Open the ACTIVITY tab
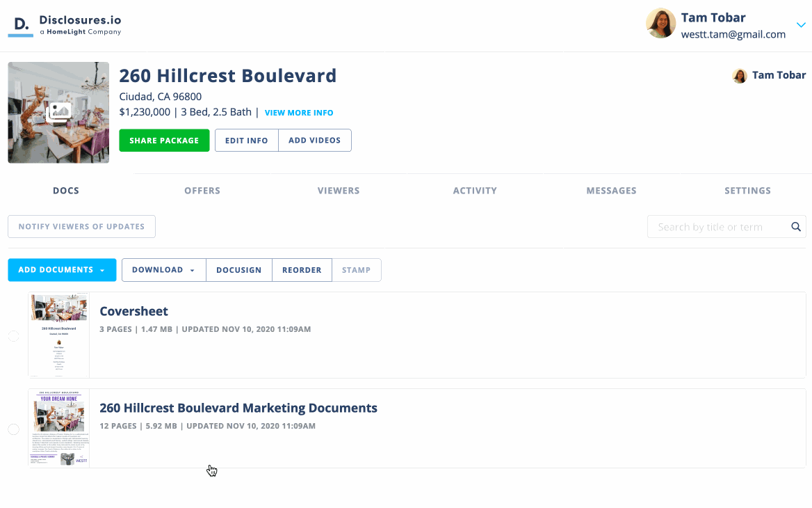The height and width of the screenshot is (508, 812). (475, 190)
